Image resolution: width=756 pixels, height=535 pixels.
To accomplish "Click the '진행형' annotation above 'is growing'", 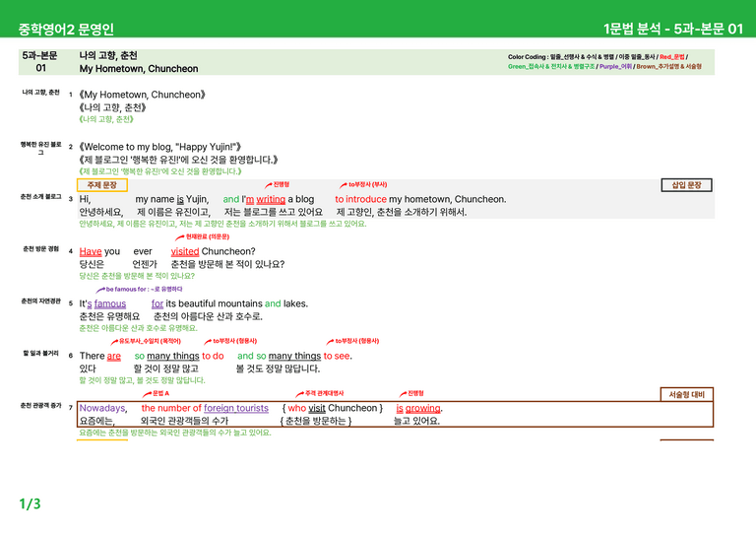I will [x=412, y=393].
